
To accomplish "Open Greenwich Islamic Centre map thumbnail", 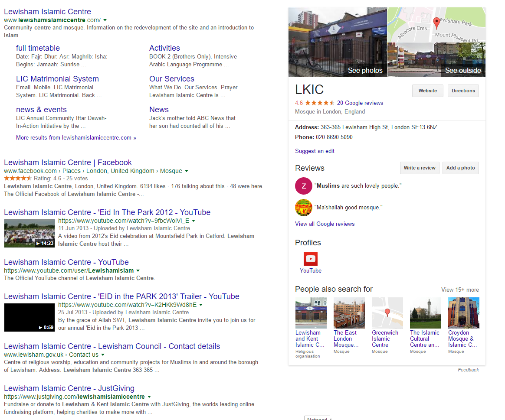I will coord(387,313).
